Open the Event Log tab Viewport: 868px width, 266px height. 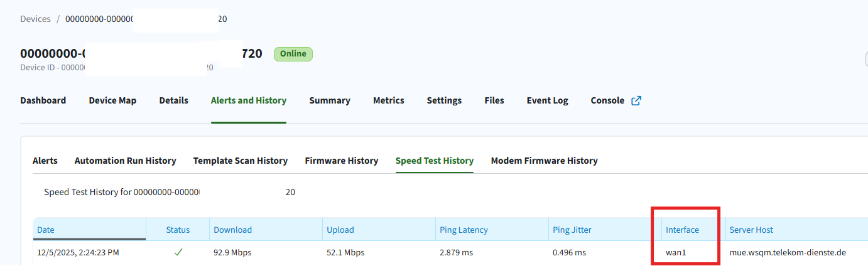547,100
